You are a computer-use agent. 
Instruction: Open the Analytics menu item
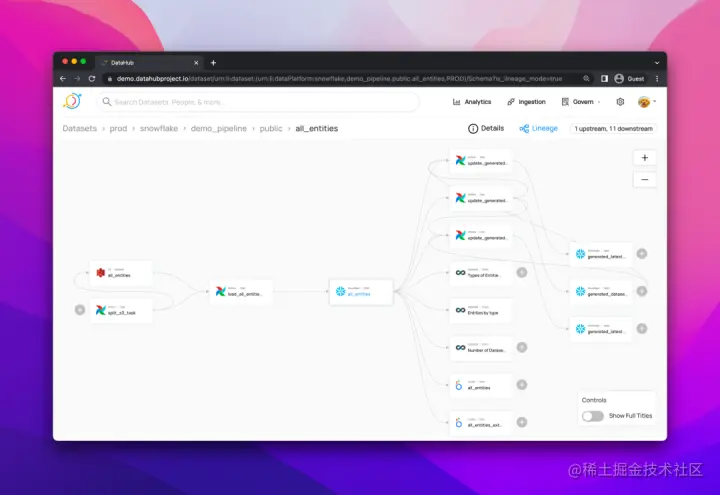tap(472, 102)
